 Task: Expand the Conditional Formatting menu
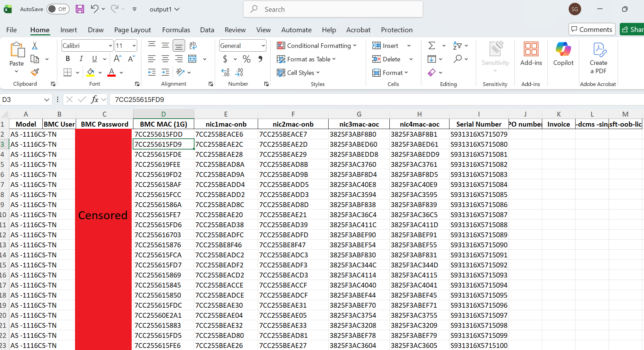(317, 46)
